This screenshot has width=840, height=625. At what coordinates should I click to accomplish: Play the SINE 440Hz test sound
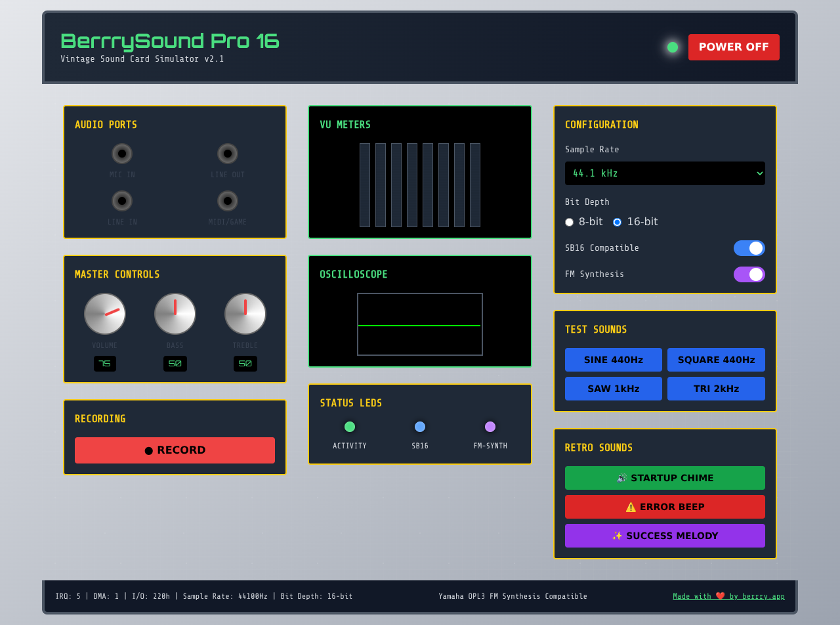[614, 360]
